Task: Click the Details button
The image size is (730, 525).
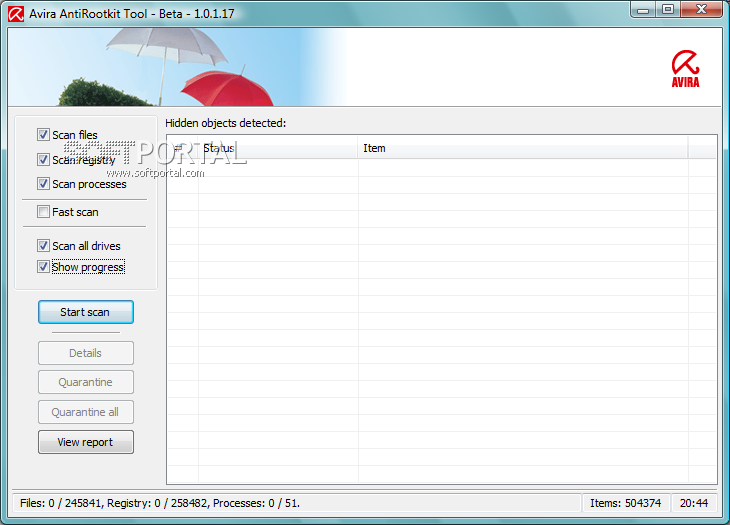Action: 86,353
